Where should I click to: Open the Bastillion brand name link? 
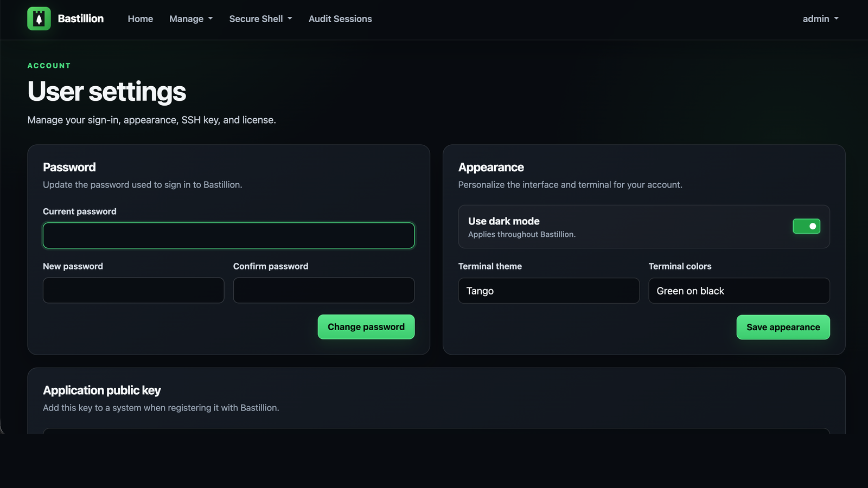tap(81, 18)
